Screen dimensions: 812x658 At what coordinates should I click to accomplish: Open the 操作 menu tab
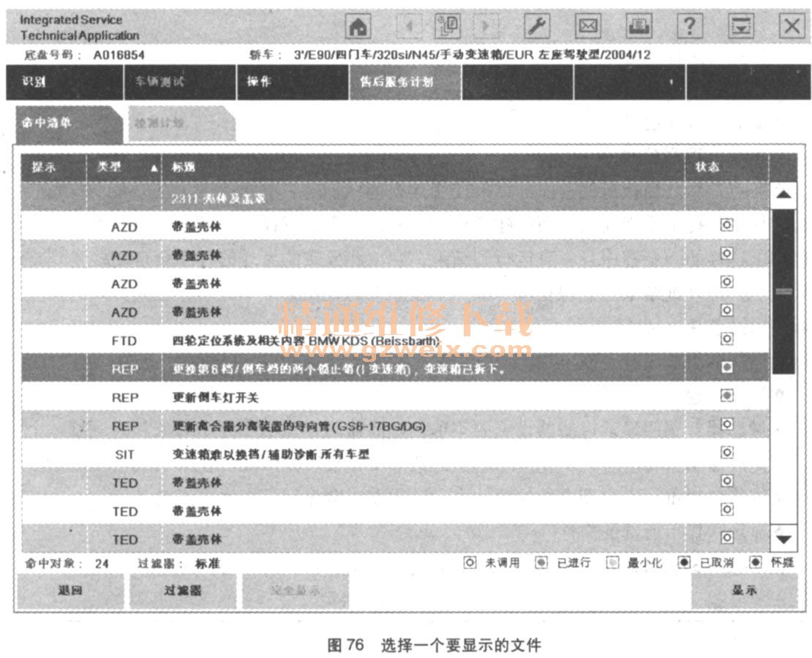pos(293,82)
